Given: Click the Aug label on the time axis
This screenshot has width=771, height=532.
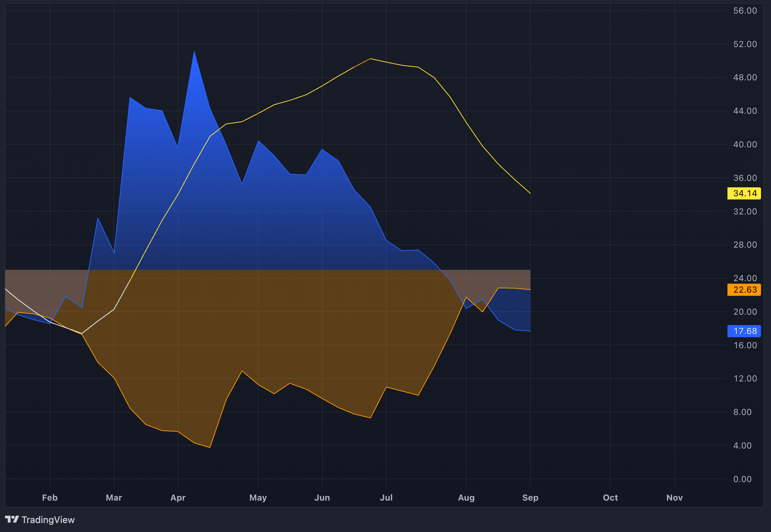Looking at the screenshot, I should pyautogui.click(x=466, y=497).
